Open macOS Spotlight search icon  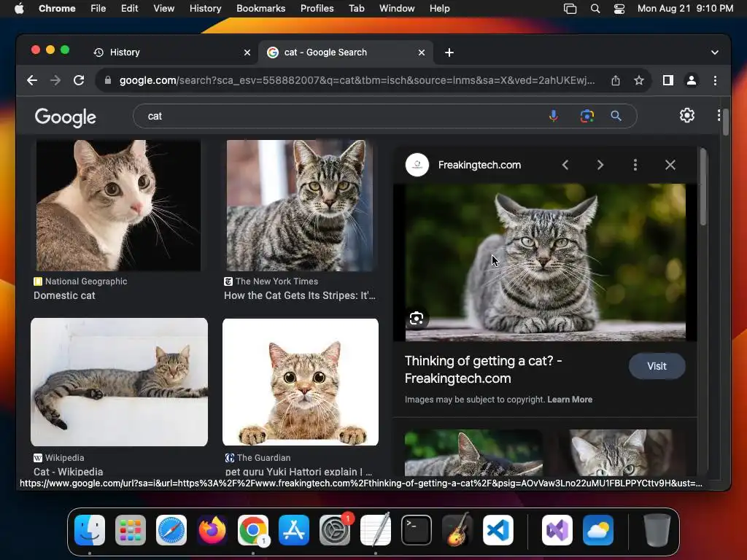pos(595,9)
